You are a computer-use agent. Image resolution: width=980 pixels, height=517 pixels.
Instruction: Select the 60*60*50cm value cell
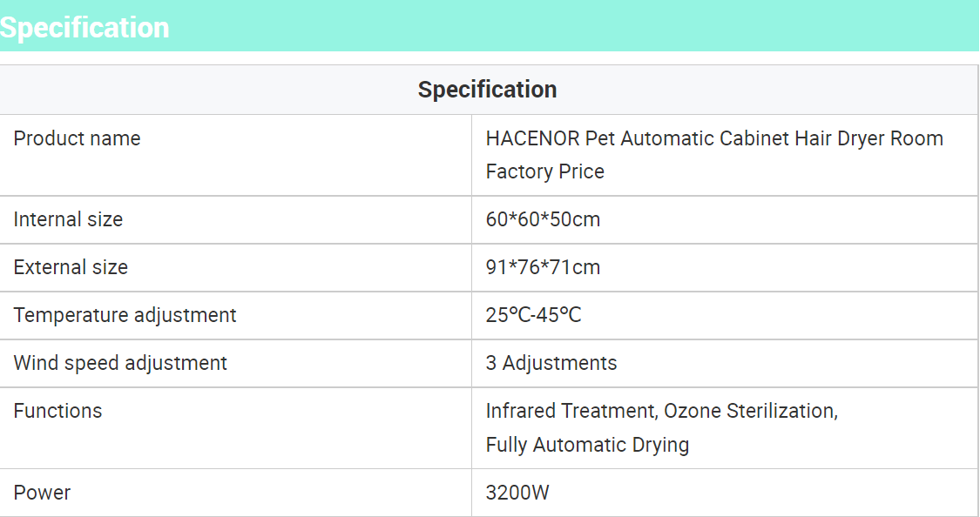(725, 220)
